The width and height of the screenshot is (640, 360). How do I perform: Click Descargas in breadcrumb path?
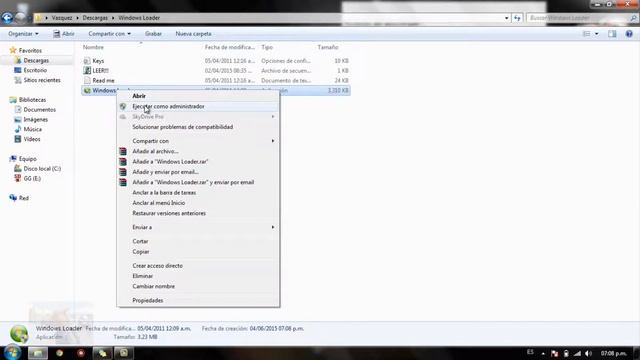tap(95, 18)
